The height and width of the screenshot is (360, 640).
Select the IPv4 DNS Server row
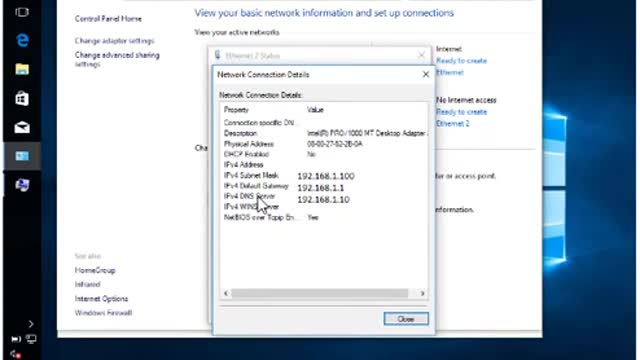tap(324, 196)
